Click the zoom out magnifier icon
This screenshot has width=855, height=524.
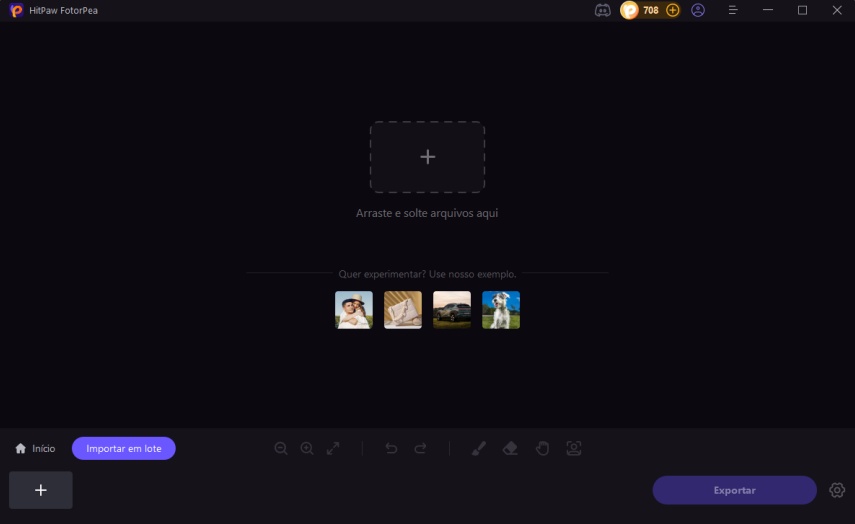point(281,449)
